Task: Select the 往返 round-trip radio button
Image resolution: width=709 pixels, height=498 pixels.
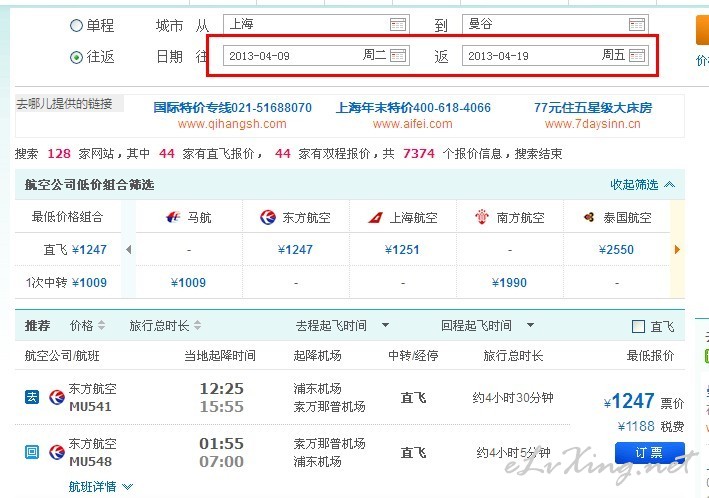Action: 76,57
